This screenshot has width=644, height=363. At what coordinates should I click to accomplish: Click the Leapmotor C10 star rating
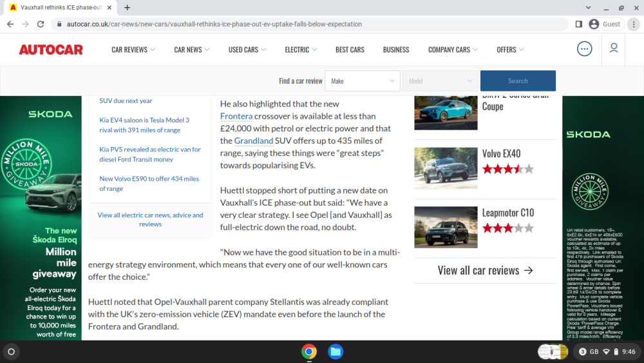point(508,228)
